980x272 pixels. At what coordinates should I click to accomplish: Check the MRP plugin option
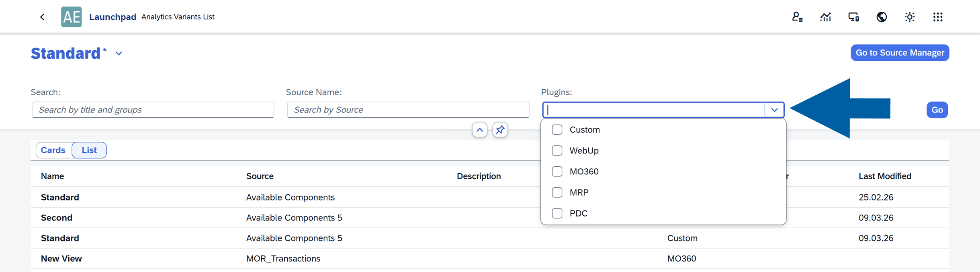(557, 192)
